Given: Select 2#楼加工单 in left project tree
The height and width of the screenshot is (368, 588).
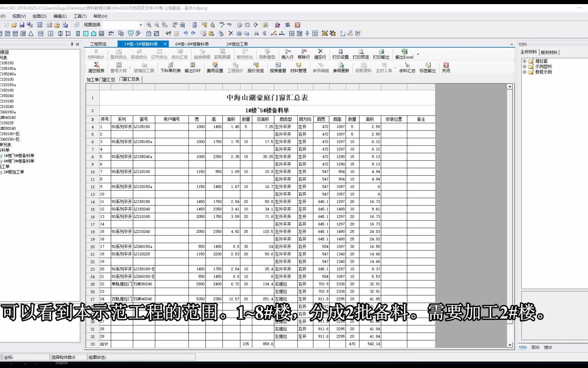Looking at the screenshot, I should [14, 172].
